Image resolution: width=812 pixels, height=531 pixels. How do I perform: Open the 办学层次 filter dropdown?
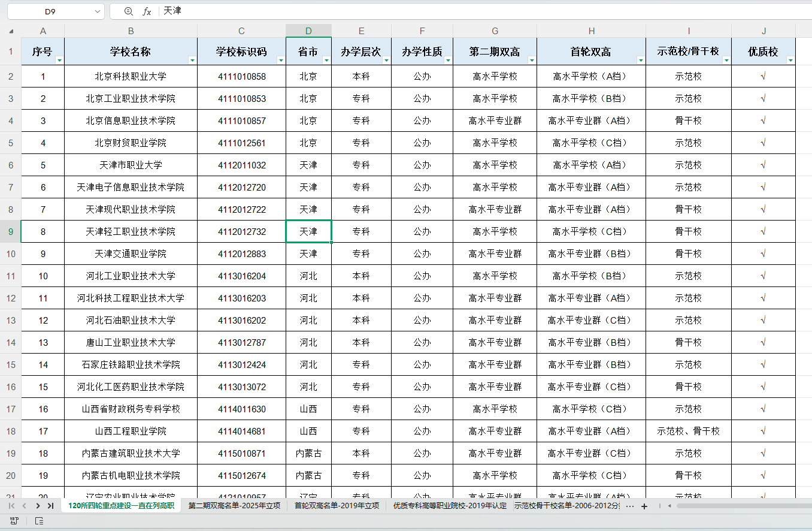coord(386,60)
